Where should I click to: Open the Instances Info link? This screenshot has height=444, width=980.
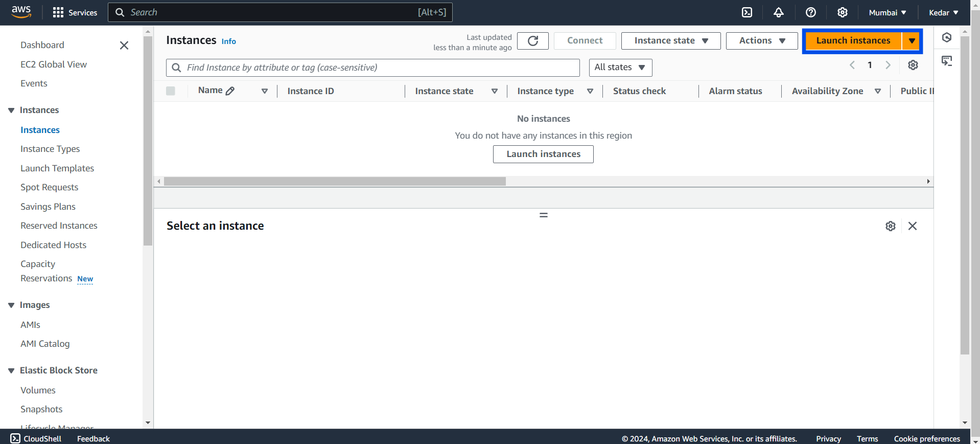tap(228, 41)
